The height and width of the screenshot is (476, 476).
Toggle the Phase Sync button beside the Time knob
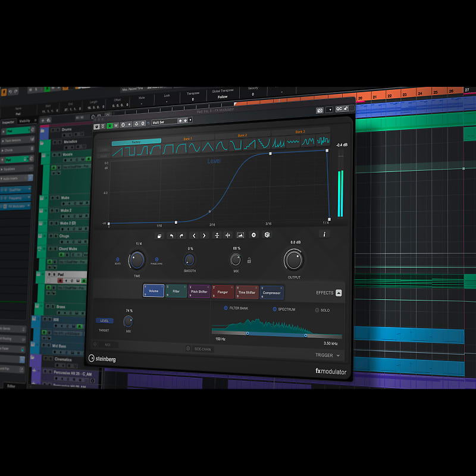tap(156, 259)
